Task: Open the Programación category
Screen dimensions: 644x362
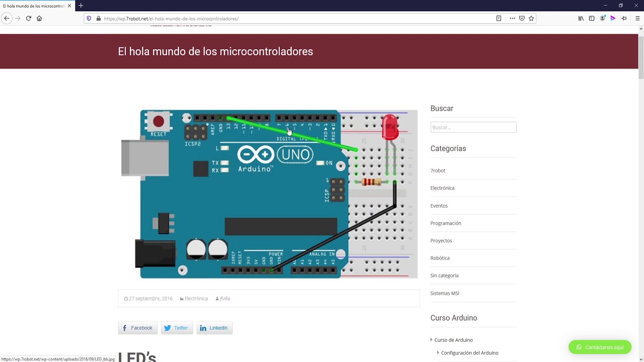Action: (x=446, y=223)
